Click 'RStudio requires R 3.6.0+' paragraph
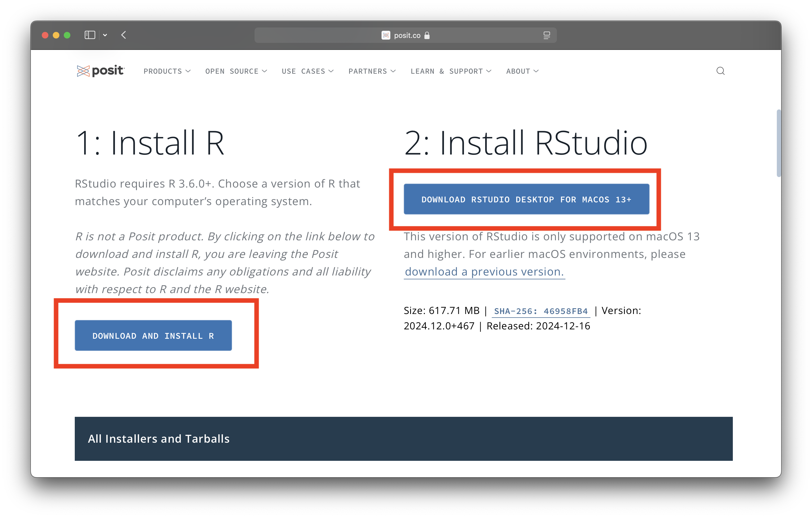The width and height of the screenshot is (812, 518). 217,192
